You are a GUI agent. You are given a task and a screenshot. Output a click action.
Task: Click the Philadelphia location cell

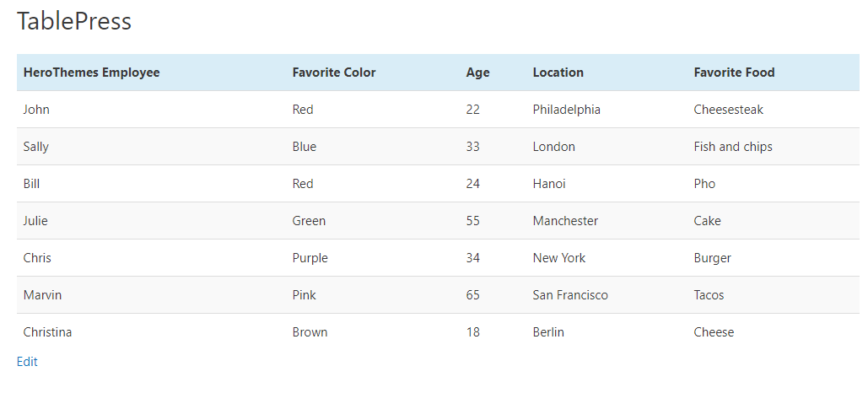point(566,110)
